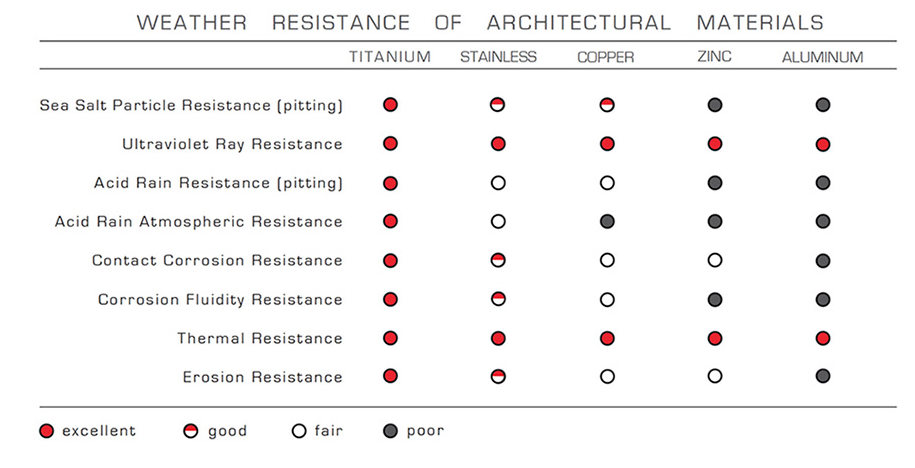The height and width of the screenshot is (468, 915).
Task: Click the Ultraviolet Ray Resistance row label
Action: [232, 144]
